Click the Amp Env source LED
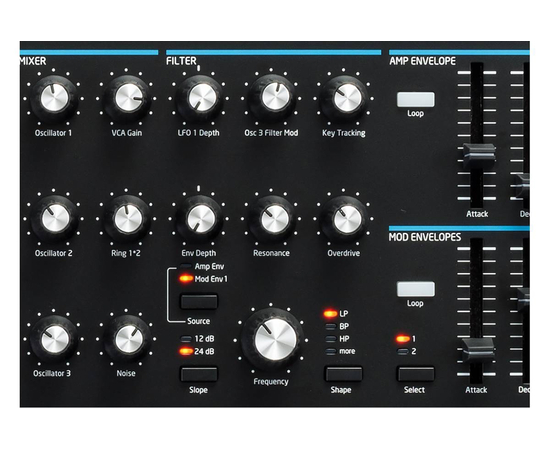The height and width of the screenshot is (450, 550). [186, 267]
